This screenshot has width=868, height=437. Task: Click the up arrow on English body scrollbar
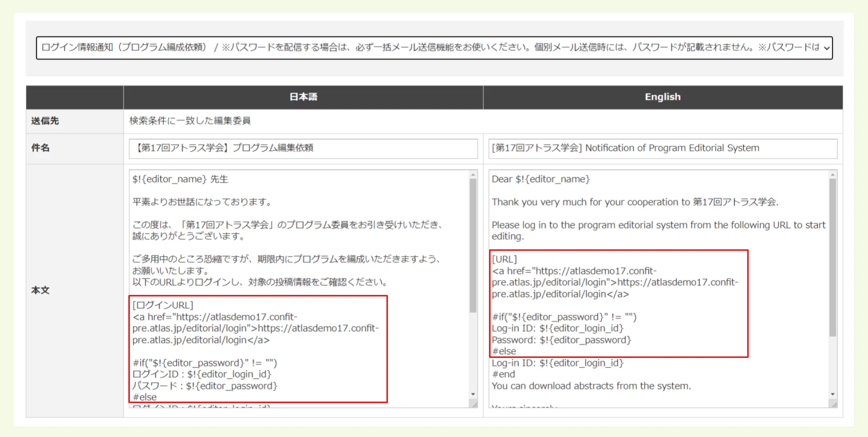click(834, 174)
